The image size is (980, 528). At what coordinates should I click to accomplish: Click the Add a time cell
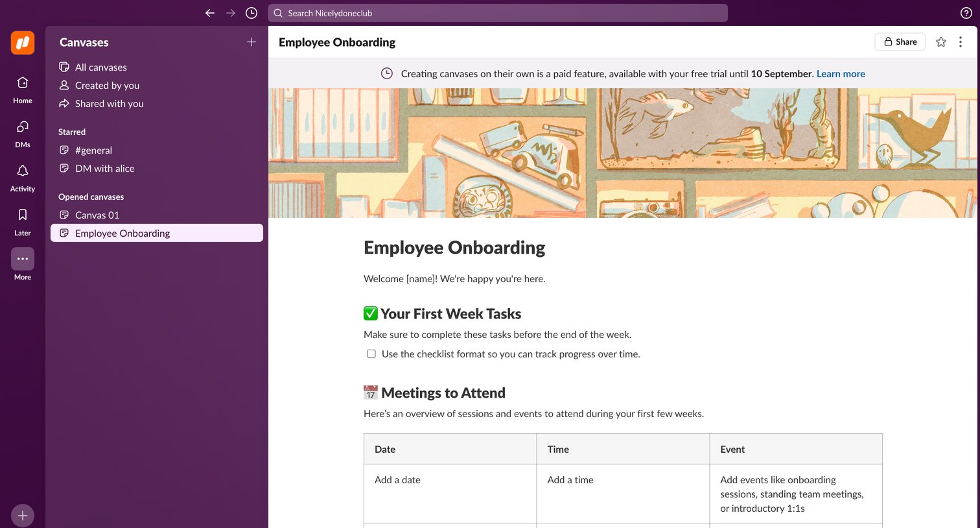point(624,494)
